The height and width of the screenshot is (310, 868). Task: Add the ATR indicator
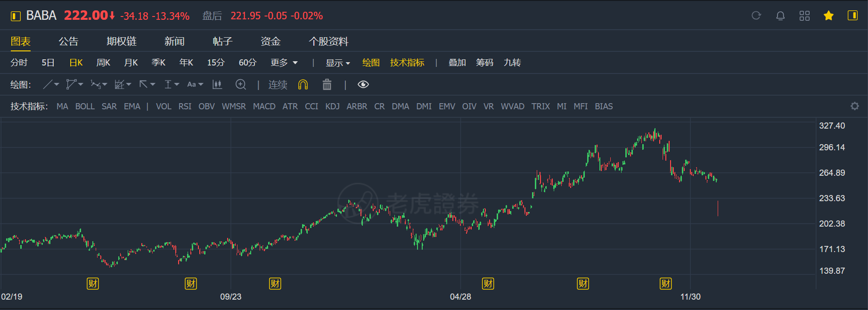click(290, 106)
